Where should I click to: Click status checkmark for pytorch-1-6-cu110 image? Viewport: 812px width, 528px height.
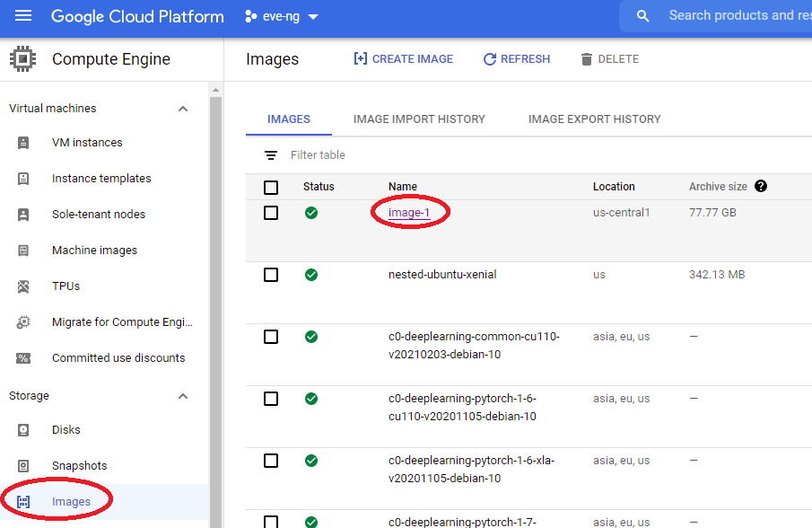(311, 399)
